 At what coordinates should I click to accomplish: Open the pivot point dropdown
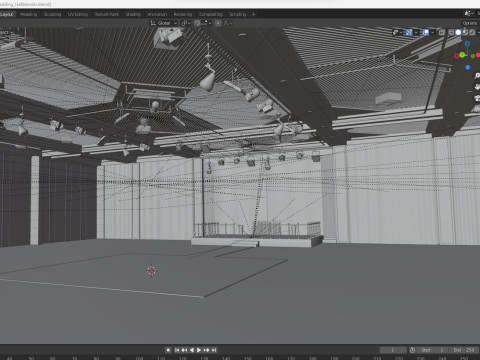tap(186, 23)
